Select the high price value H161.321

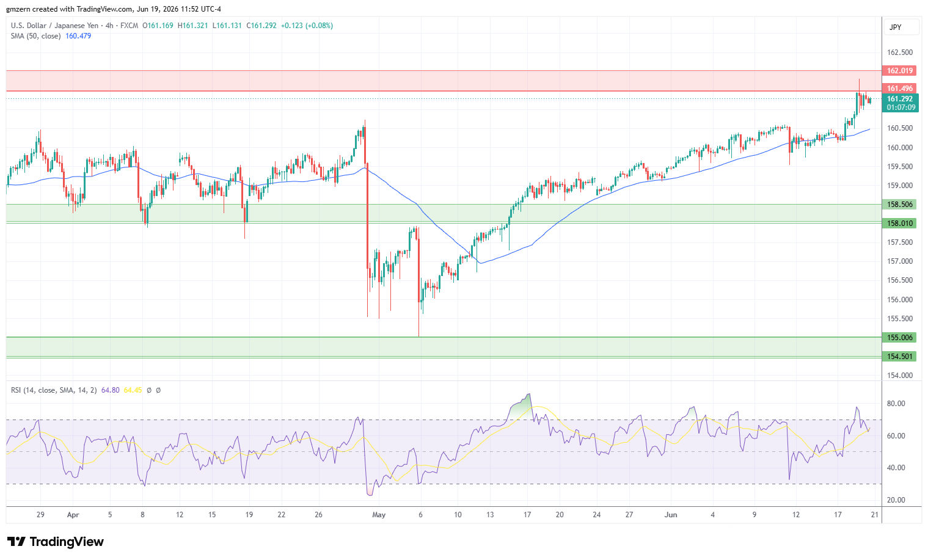click(x=193, y=26)
